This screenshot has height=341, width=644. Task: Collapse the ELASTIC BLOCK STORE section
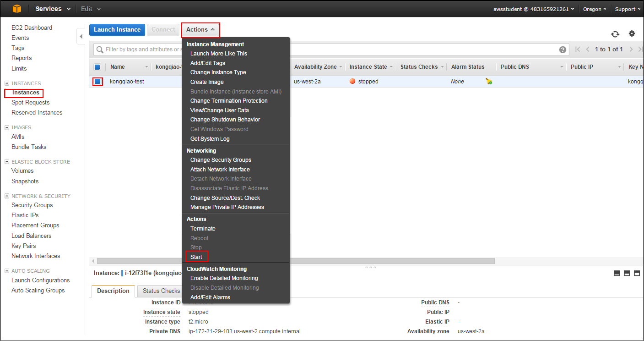7,162
